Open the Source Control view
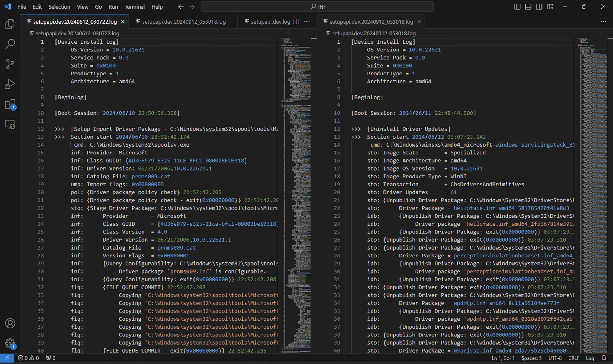Screen dimensions: 613x364 click(x=10, y=64)
